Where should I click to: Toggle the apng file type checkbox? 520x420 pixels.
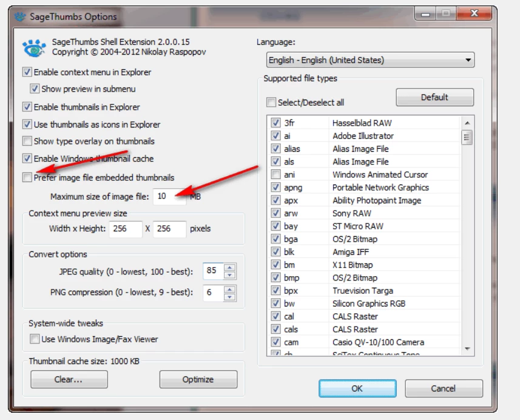[275, 188]
